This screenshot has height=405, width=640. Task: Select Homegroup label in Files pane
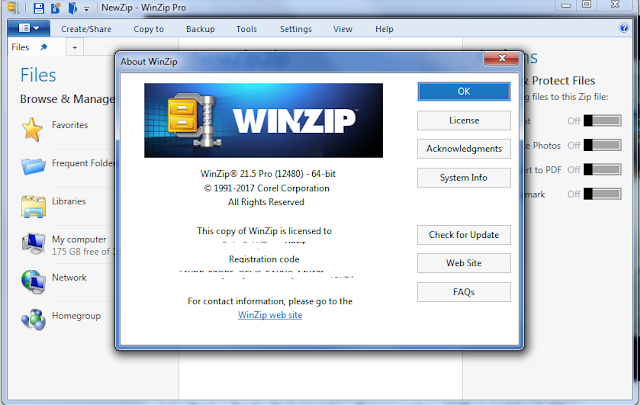point(76,316)
